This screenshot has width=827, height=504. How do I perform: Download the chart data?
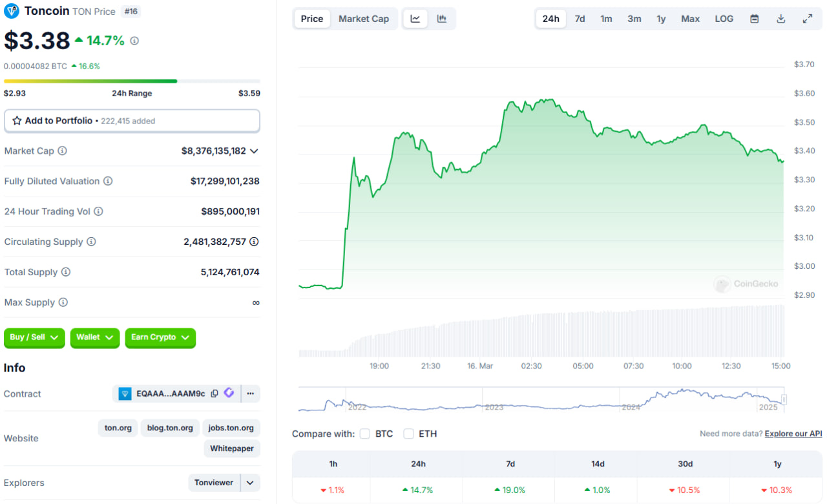point(780,19)
